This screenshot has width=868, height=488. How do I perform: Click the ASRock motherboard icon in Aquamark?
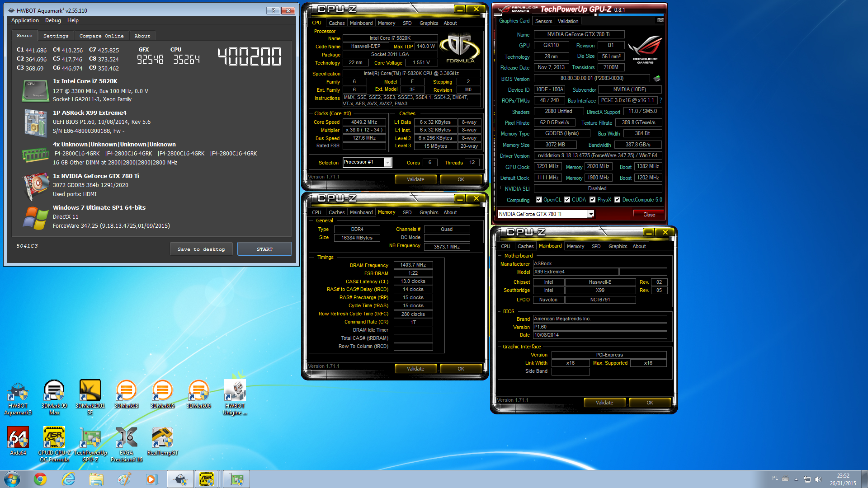(35, 122)
